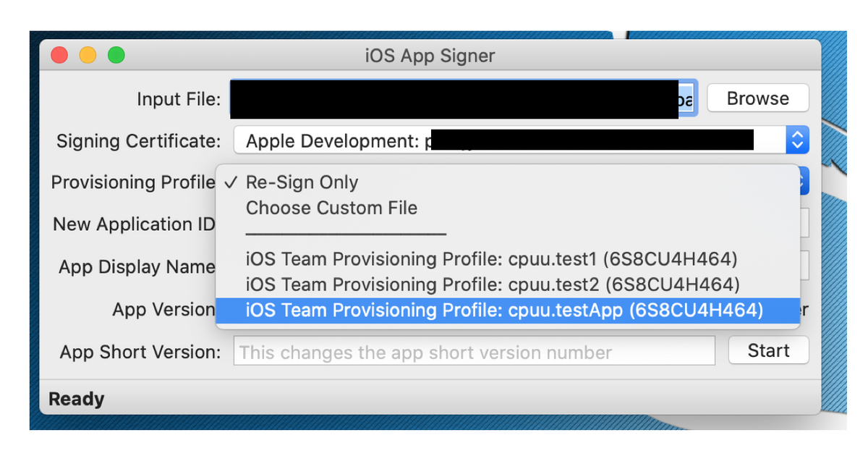868x456 pixels.
Task: Click the App Short Version input field
Action: coord(475,351)
